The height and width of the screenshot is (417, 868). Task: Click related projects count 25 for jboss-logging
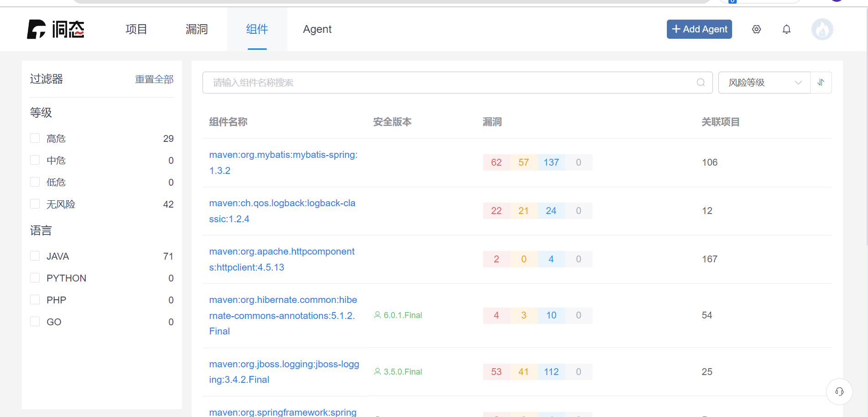(x=707, y=372)
